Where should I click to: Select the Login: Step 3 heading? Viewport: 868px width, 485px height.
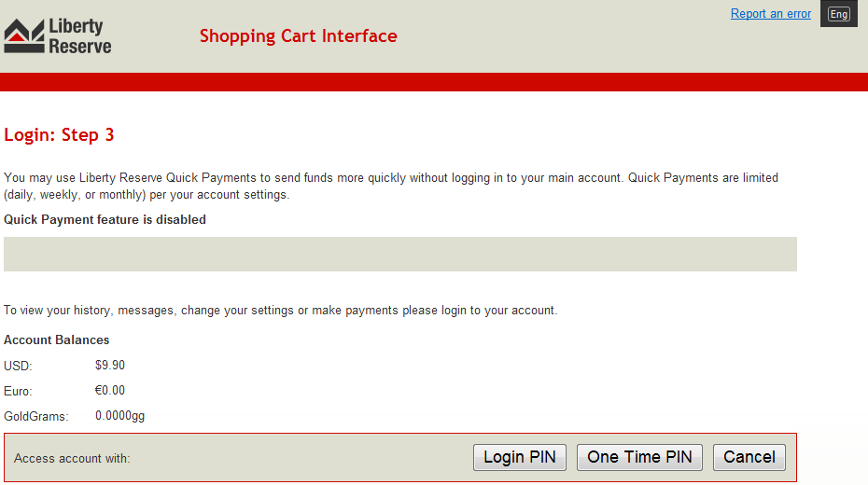coord(59,135)
